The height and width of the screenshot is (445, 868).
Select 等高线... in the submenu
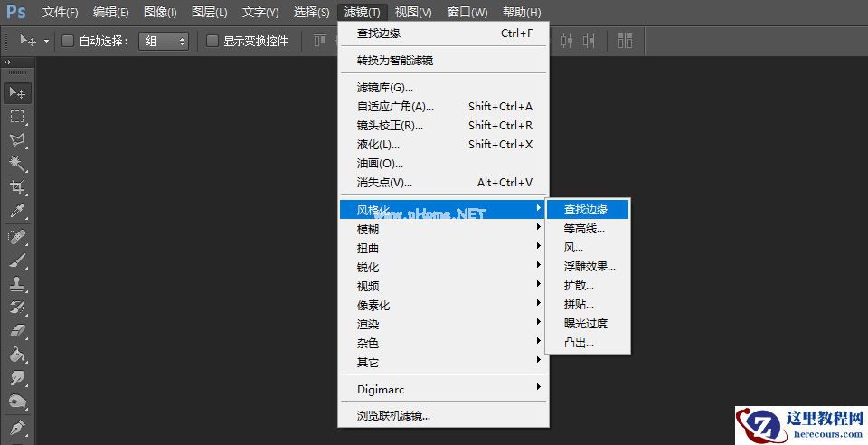(588, 229)
